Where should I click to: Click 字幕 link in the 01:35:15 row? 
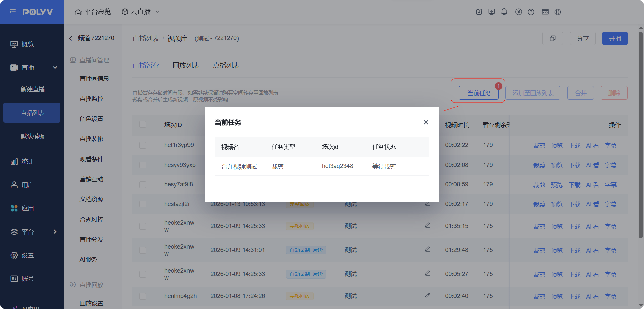611,227
